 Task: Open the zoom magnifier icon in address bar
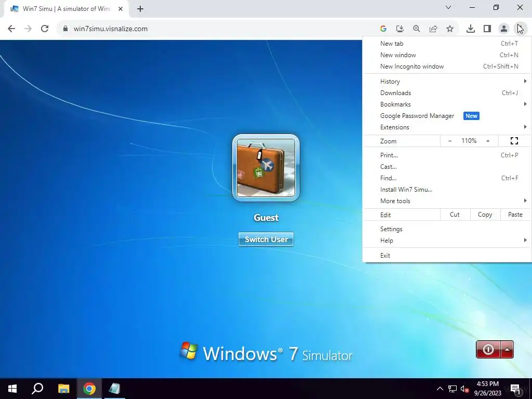click(417, 29)
